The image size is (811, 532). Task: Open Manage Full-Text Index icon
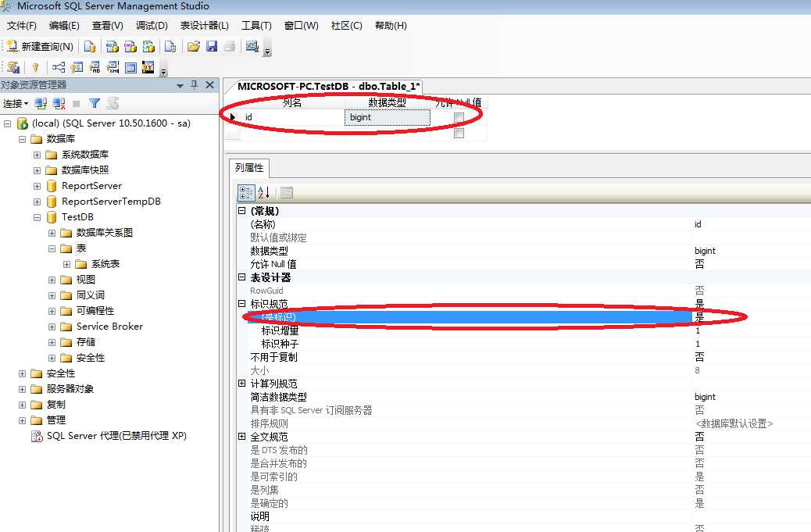[95, 67]
